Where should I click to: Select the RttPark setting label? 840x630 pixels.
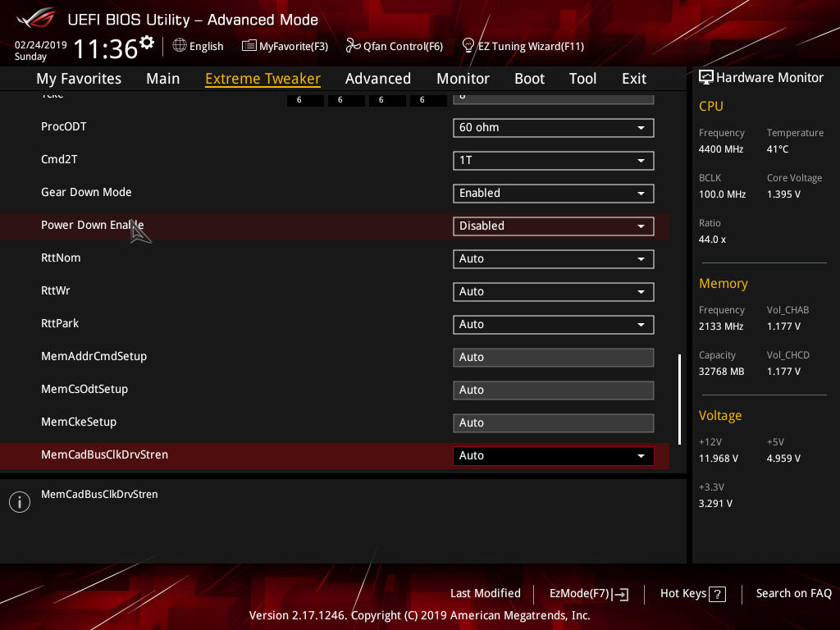pos(60,323)
